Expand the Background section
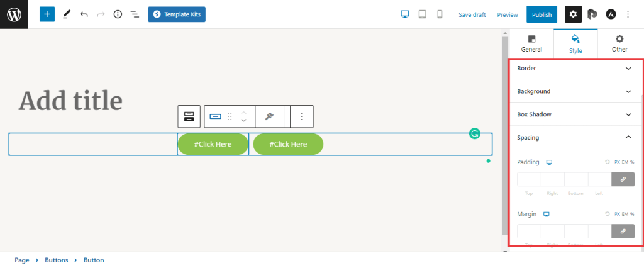 575,91
